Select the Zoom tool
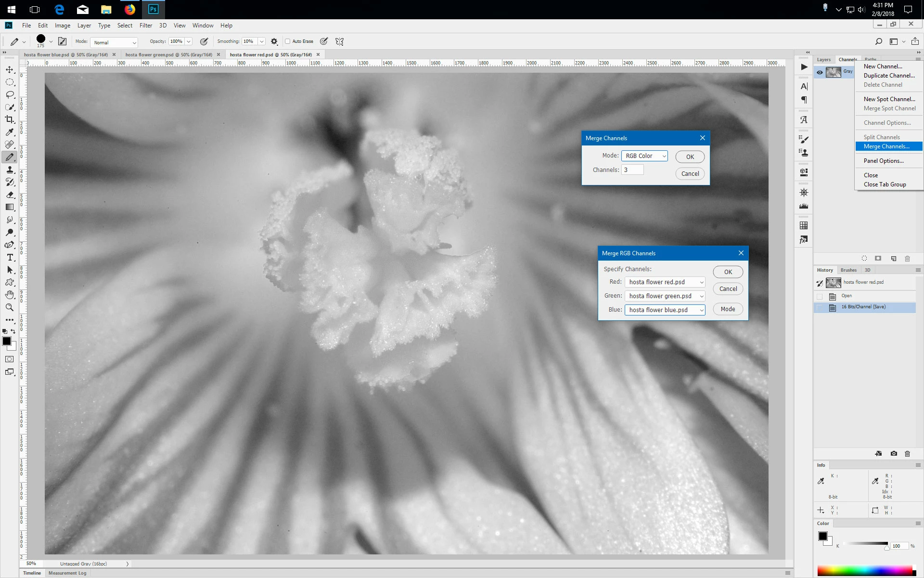This screenshot has height=578, width=924. (x=10, y=307)
